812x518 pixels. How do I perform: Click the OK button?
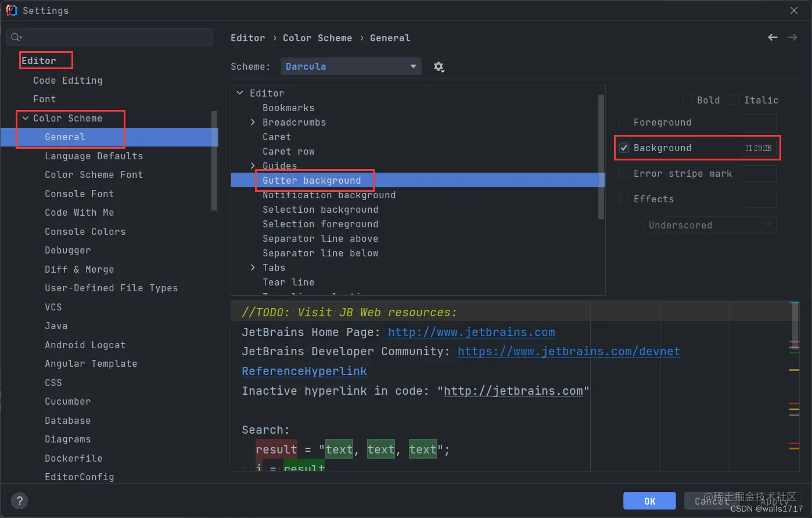coord(649,501)
